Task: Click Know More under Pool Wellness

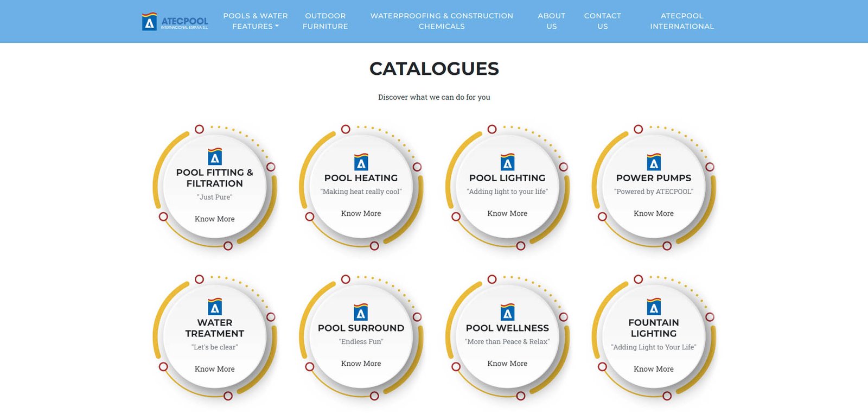Action: tap(507, 363)
